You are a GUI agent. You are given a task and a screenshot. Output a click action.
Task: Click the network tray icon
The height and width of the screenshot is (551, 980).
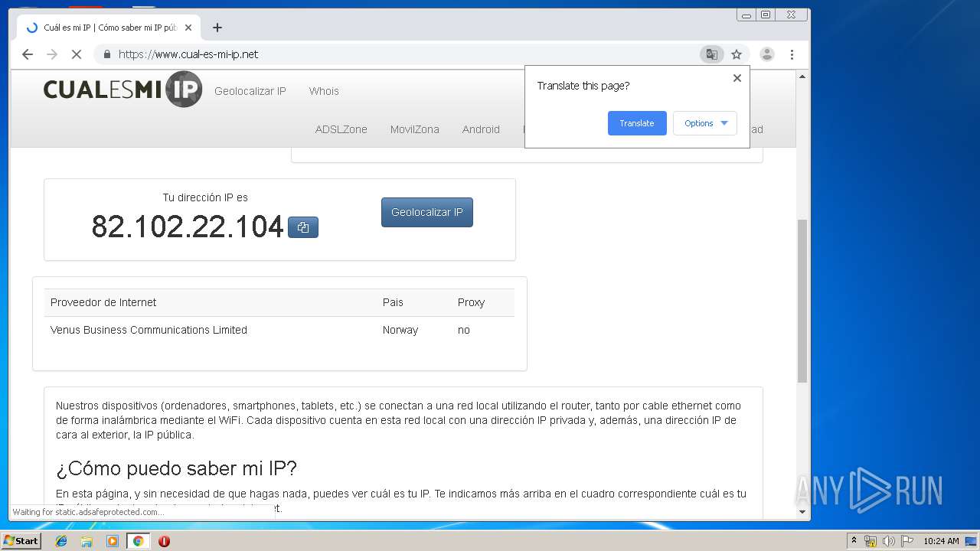pyautogui.click(x=871, y=541)
